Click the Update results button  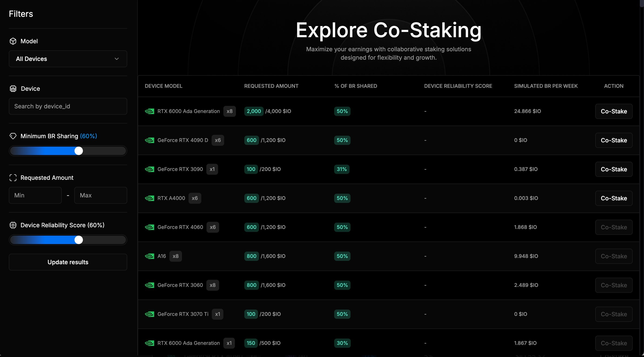68,262
